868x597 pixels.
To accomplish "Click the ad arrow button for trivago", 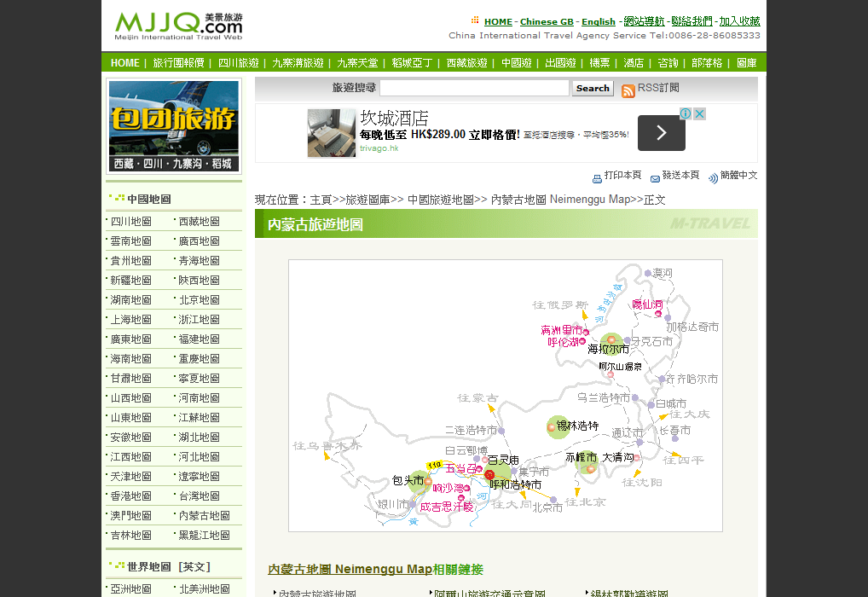I will [661, 133].
